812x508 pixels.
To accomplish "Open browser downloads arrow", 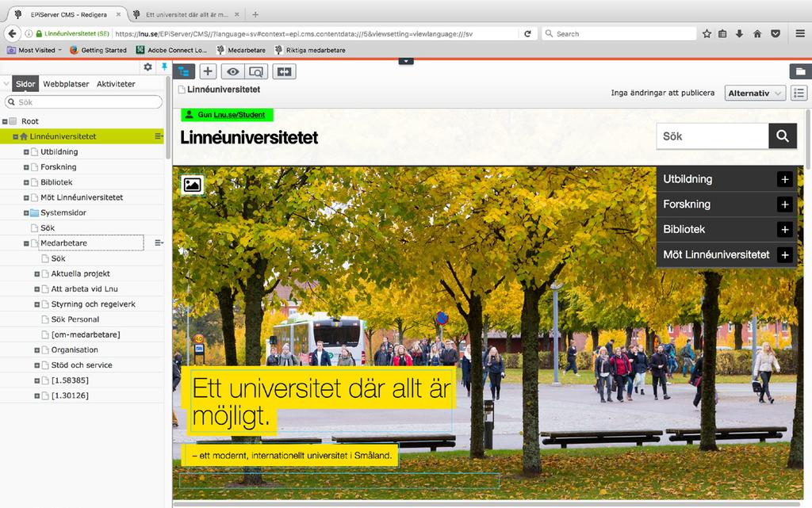I will pyautogui.click(x=740, y=33).
